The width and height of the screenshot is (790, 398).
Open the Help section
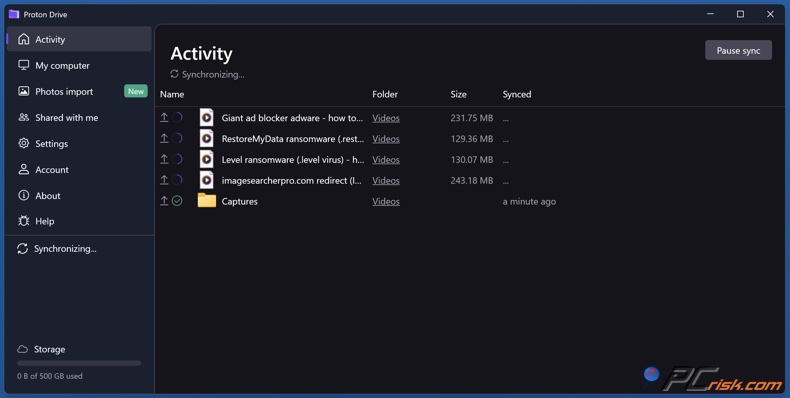[79, 221]
